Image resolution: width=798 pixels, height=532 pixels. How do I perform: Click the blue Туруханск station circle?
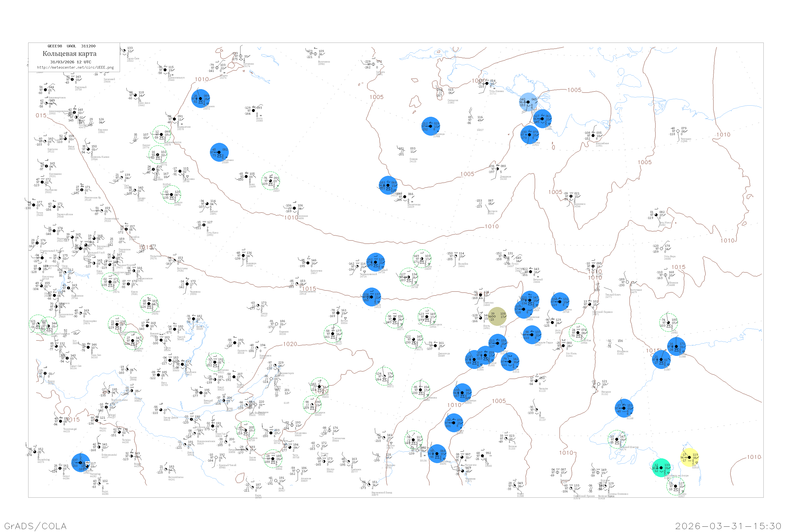click(201, 98)
